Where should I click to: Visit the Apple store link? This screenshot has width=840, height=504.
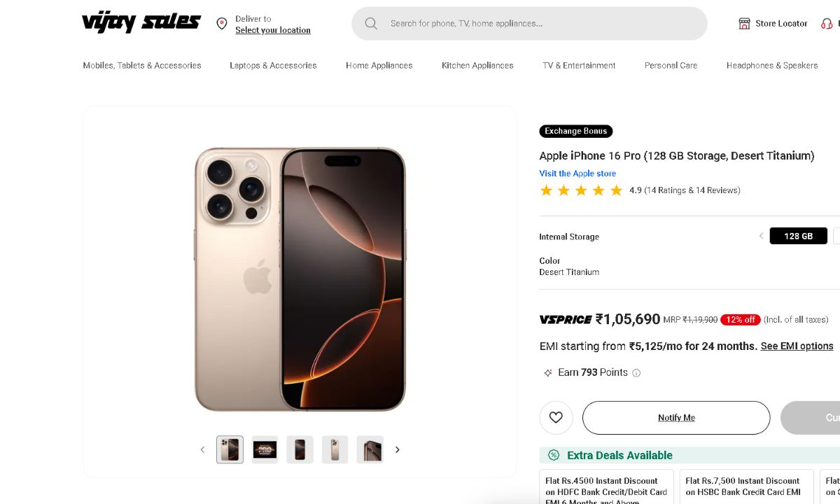[577, 174]
